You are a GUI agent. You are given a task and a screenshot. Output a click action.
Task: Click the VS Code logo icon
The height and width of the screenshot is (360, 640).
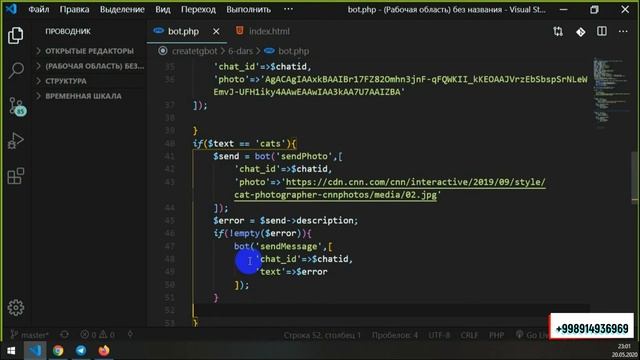click(x=11, y=9)
